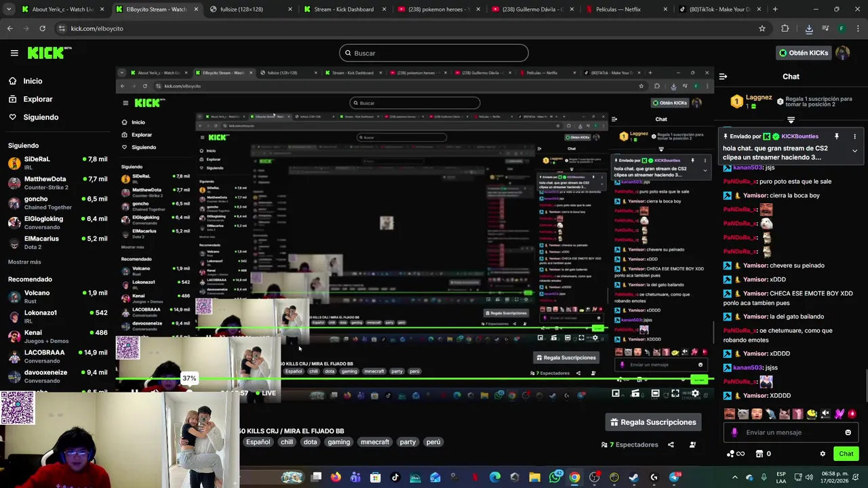This screenshot has height=488, width=868.
Task: Open recommended channel LACOBRAAA
Action: point(58,356)
